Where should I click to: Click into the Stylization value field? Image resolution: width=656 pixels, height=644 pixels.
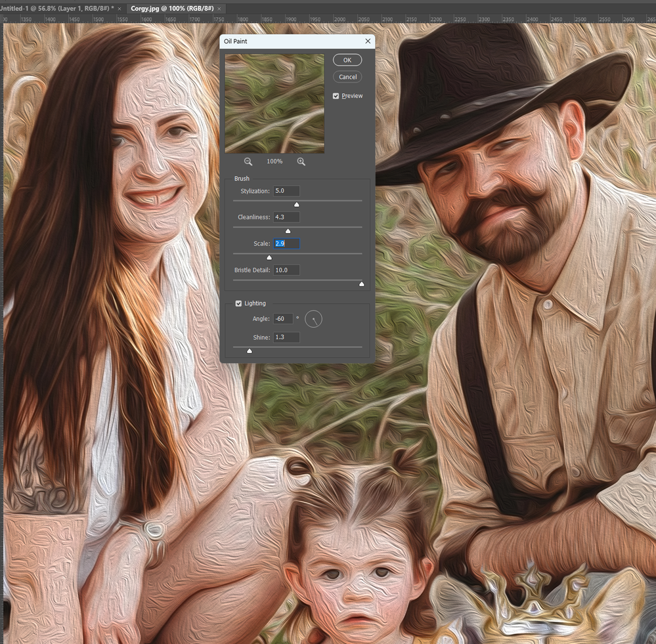(286, 191)
